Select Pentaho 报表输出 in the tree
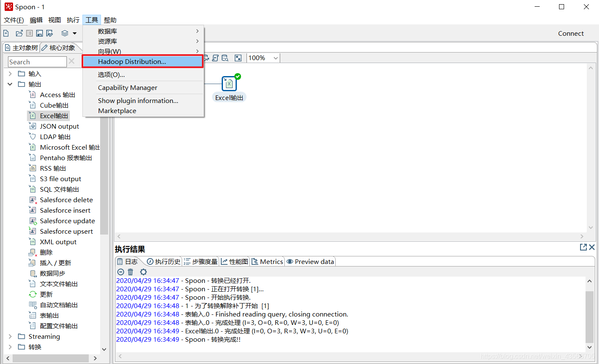Screen dimensions: 599x364 (66, 158)
